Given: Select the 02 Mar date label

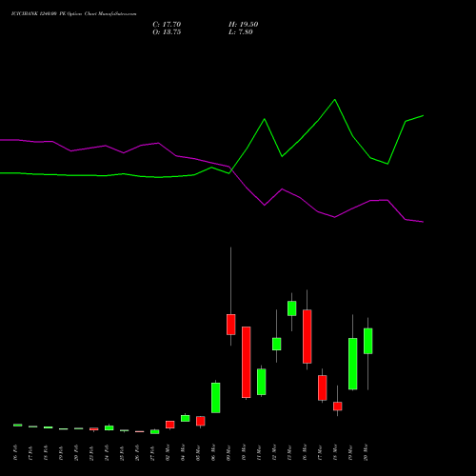Looking at the screenshot, I should point(168,452).
